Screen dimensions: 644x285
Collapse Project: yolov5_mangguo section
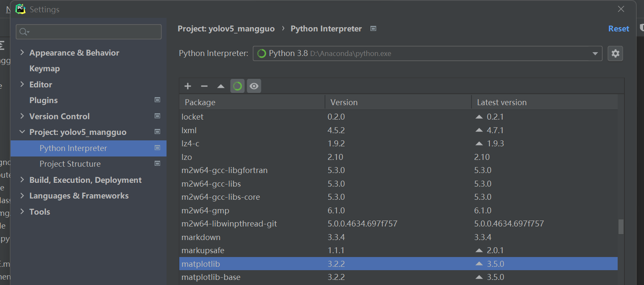point(22,132)
